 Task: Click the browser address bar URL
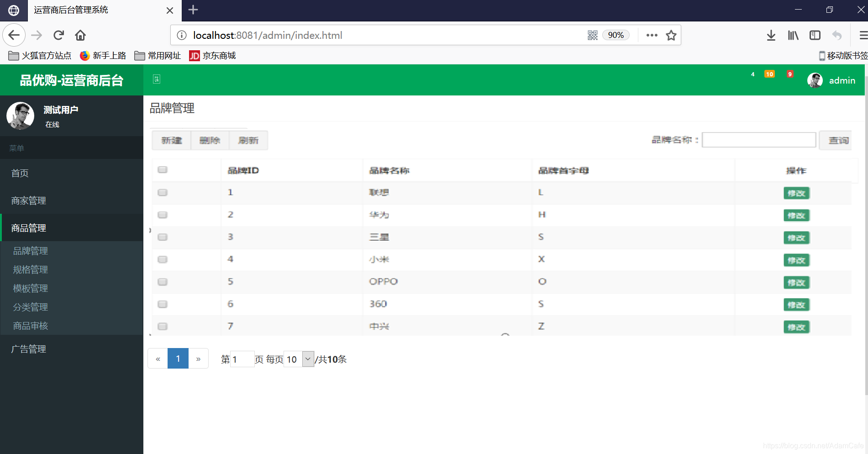pyautogui.click(x=268, y=35)
